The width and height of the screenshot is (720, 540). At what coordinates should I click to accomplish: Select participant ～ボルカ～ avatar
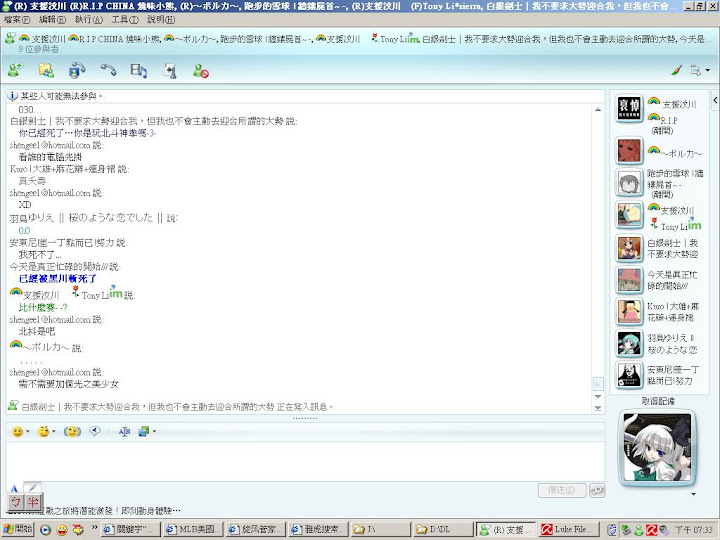point(629,151)
